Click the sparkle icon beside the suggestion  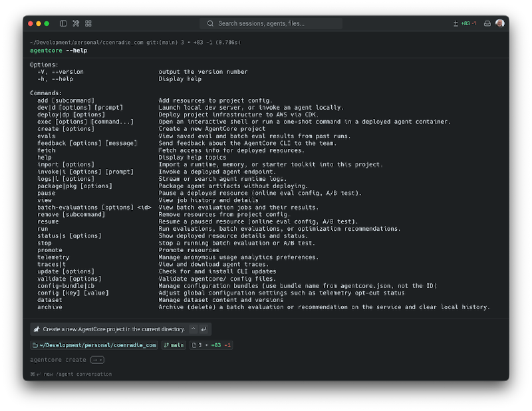coord(37,329)
